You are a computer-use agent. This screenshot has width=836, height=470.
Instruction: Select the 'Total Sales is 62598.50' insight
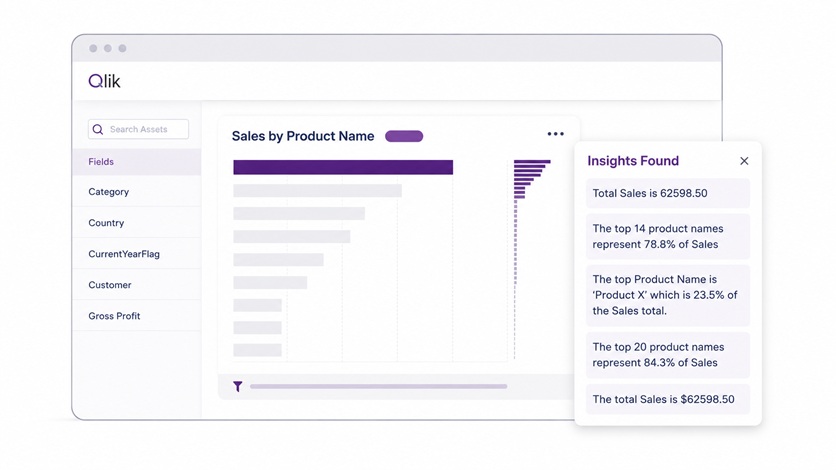pos(668,193)
